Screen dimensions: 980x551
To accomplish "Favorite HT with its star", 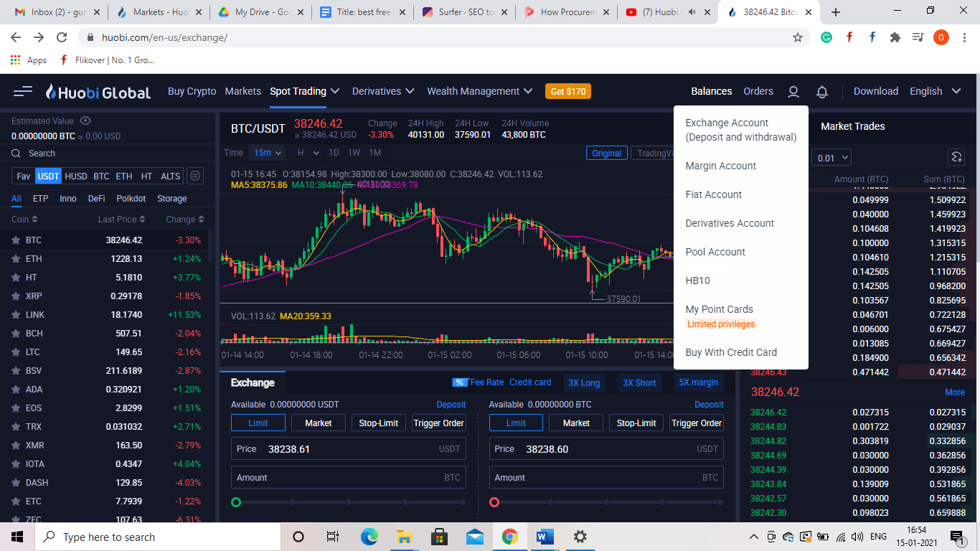I will pos(16,278).
